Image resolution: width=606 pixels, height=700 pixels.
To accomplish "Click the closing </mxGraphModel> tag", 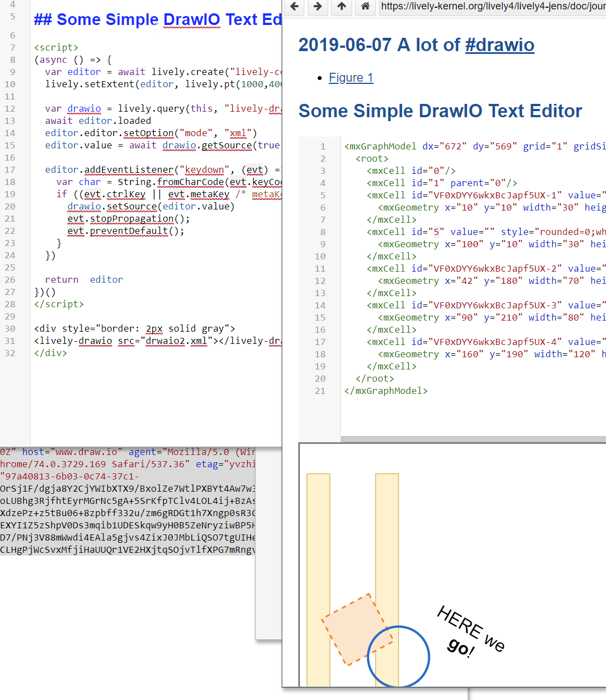I will [x=386, y=391].
